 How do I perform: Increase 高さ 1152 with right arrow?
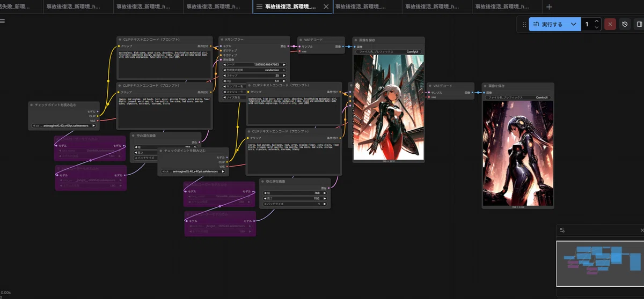pyautogui.click(x=325, y=198)
